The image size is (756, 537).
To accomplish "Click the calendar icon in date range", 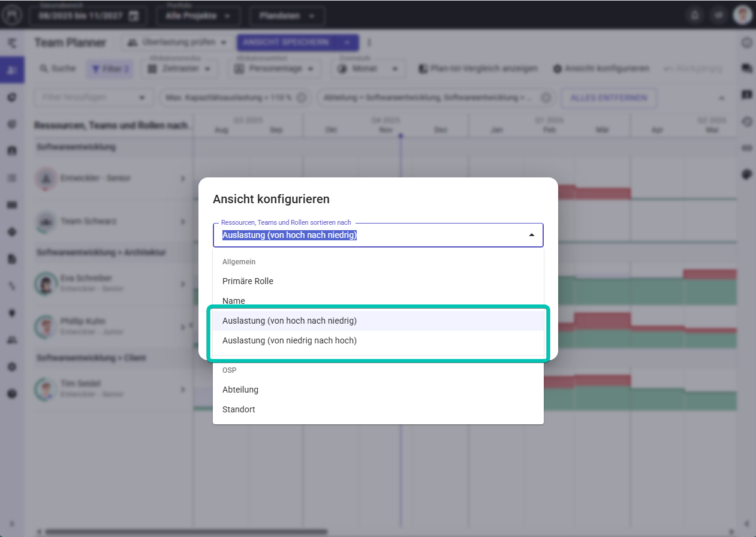I will pos(134,16).
